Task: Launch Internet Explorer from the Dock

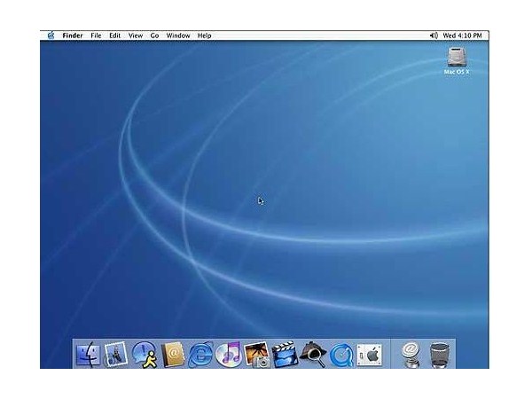Action: [x=200, y=355]
